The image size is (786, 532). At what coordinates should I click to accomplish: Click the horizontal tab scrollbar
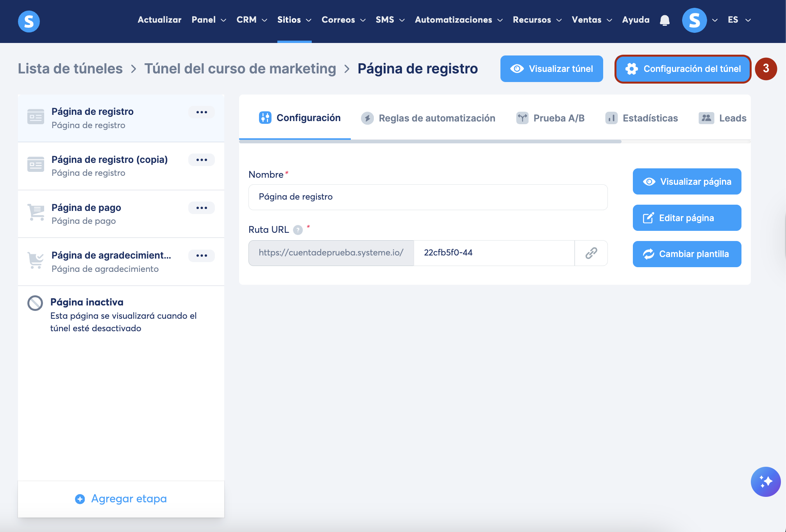[x=430, y=141]
